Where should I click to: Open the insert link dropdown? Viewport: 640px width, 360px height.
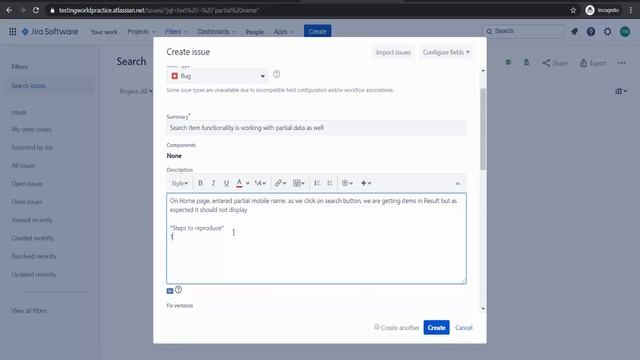click(x=280, y=183)
